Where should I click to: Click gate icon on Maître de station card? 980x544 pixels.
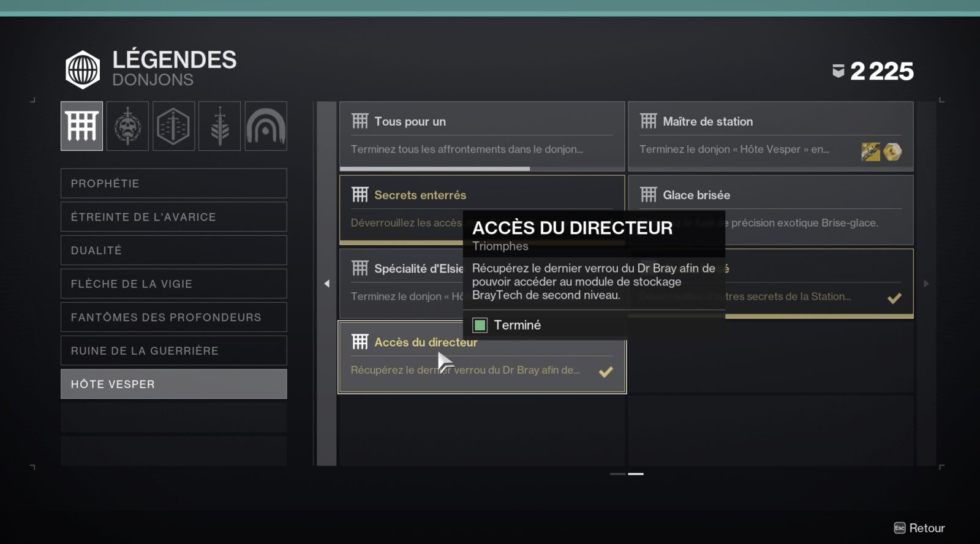pos(648,121)
